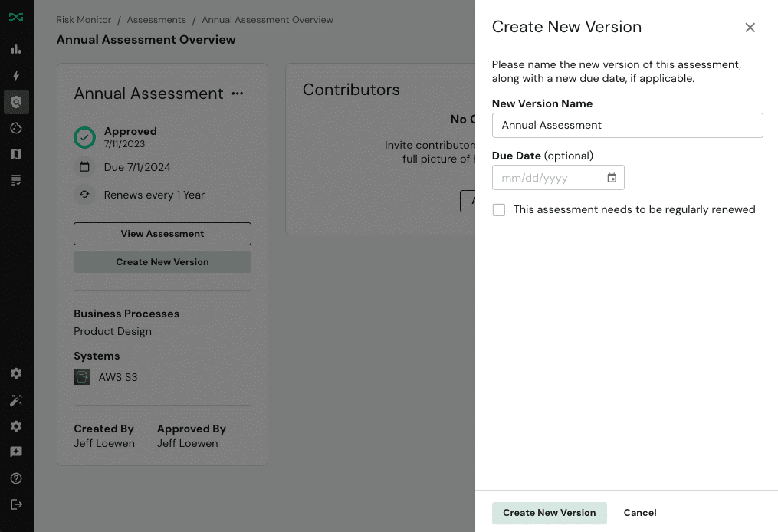Open the Annual Assessment three-dot menu
778x532 pixels.
(238, 94)
